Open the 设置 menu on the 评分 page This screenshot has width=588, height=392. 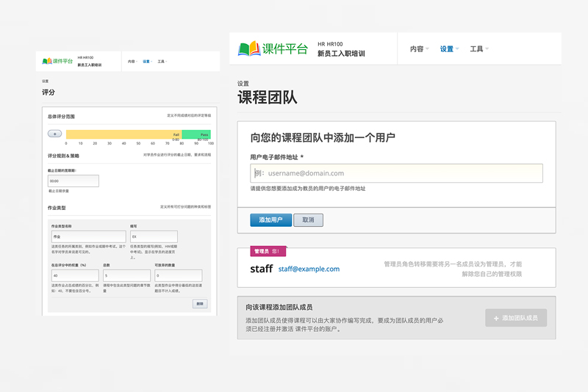point(148,62)
